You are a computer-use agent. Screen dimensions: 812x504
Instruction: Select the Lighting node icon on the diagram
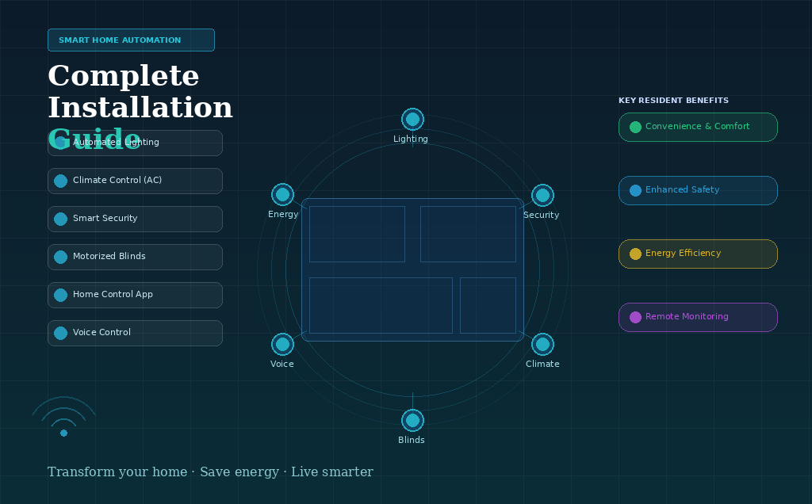pyautogui.click(x=412, y=117)
